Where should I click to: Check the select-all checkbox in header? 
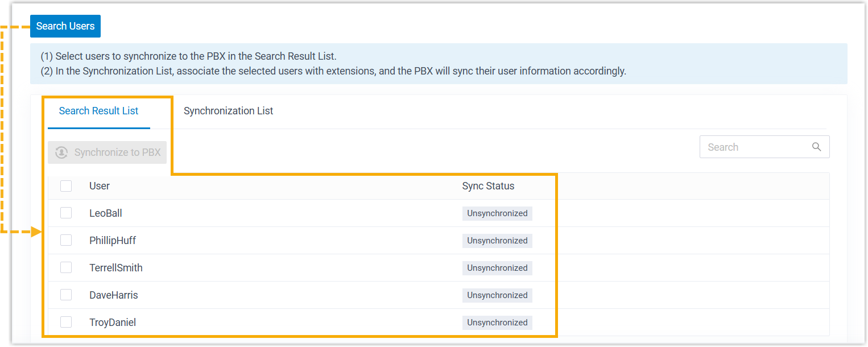click(66, 186)
